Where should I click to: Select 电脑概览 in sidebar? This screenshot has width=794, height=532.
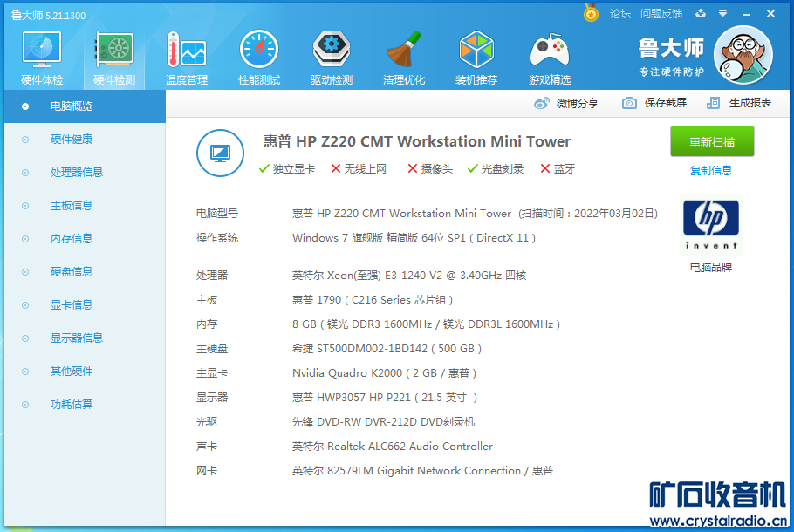pyautogui.click(x=86, y=106)
